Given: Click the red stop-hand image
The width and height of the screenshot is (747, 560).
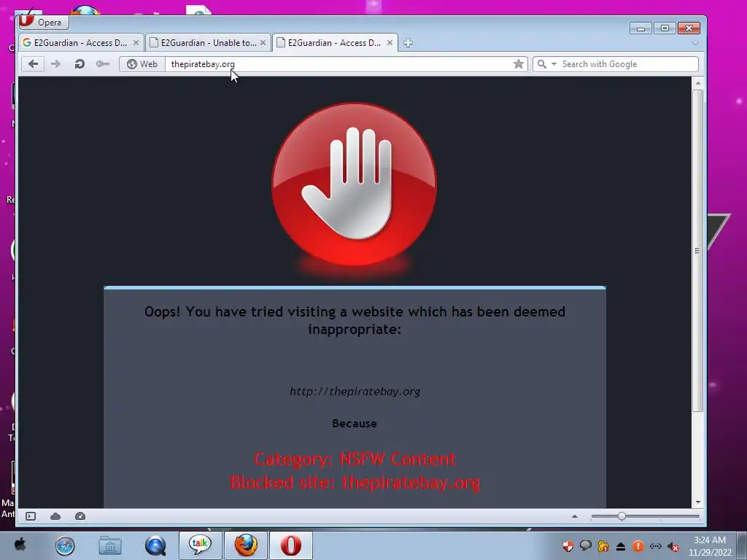Looking at the screenshot, I should pos(354,184).
